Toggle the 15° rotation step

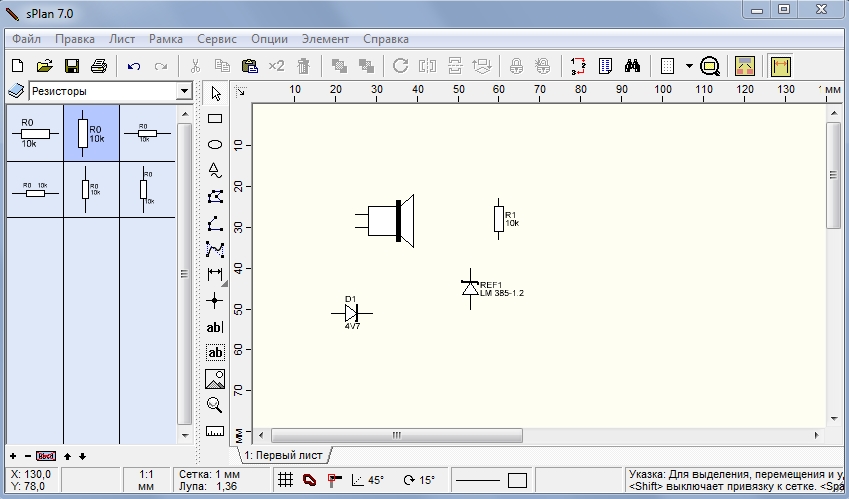pos(419,480)
